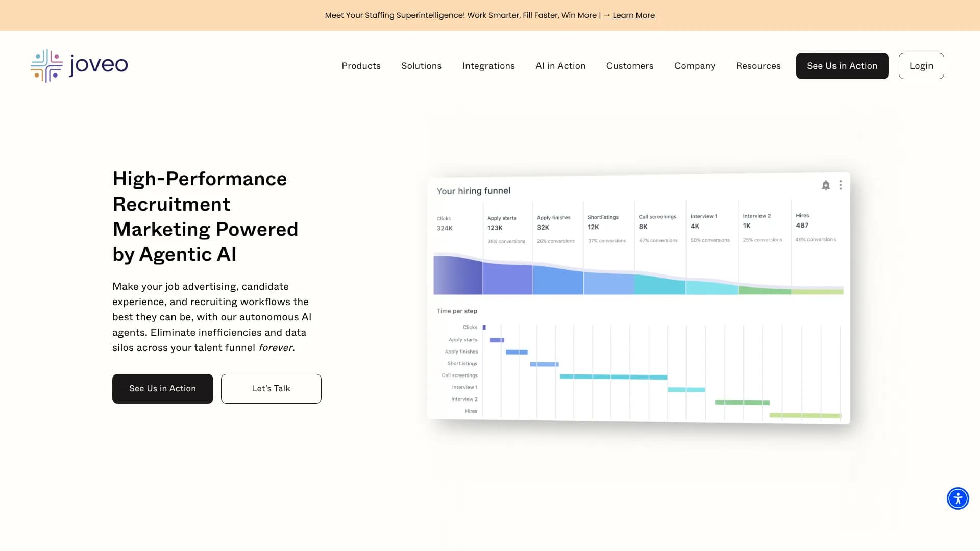Open the accessibility widget icon
The height and width of the screenshot is (551, 980).
(x=958, y=498)
